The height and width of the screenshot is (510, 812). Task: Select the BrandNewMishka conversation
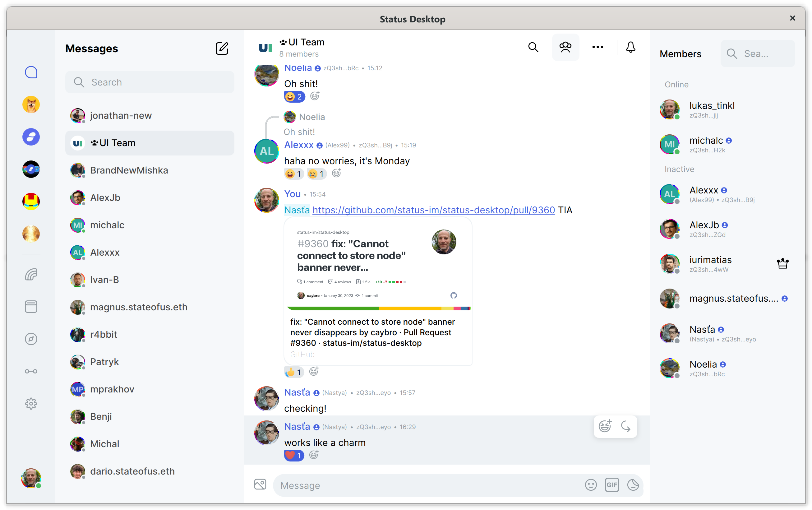tap(129, 170)
